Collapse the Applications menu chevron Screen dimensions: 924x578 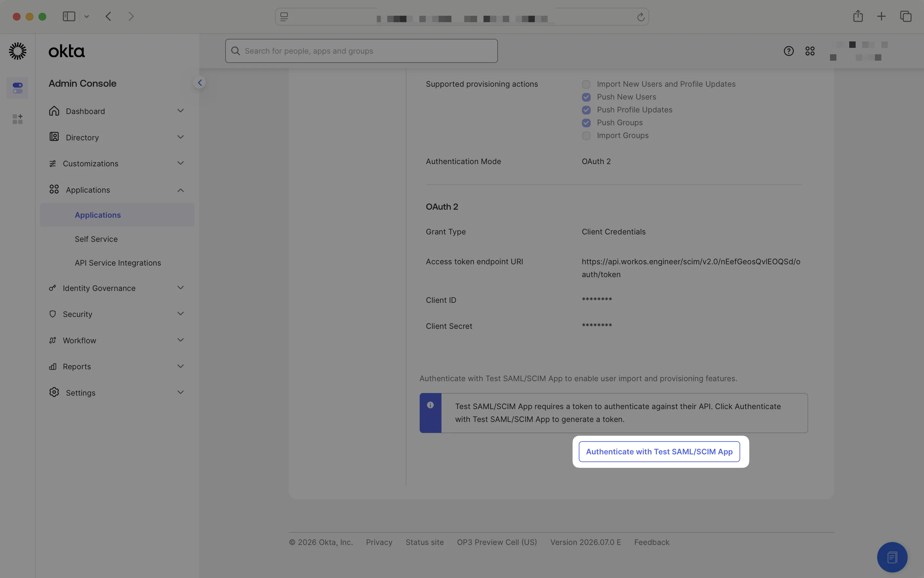[181, 190]
